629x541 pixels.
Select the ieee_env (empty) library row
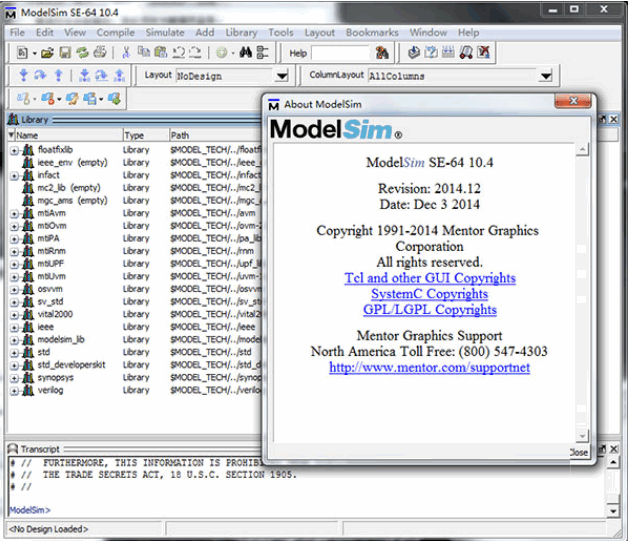(x=72, y=162)
